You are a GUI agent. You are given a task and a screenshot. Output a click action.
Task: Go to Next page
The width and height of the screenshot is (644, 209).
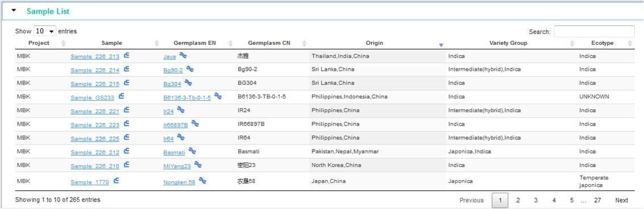tap(621, 201)
